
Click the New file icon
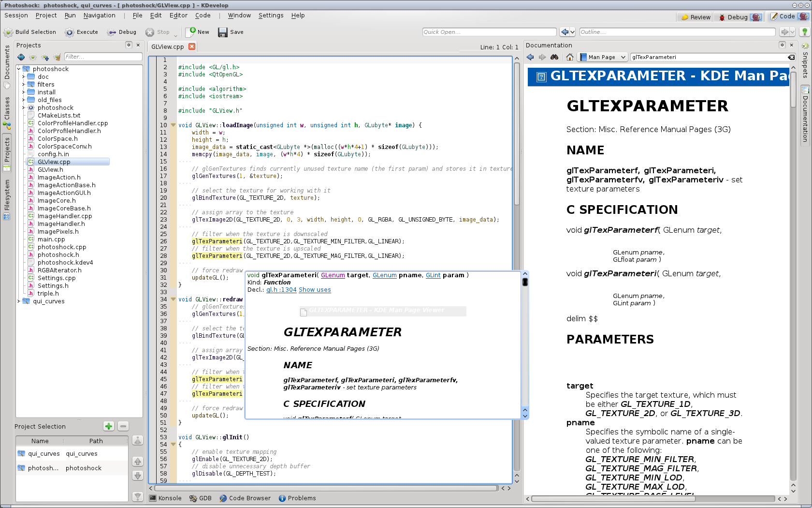[x=191, y=31]
